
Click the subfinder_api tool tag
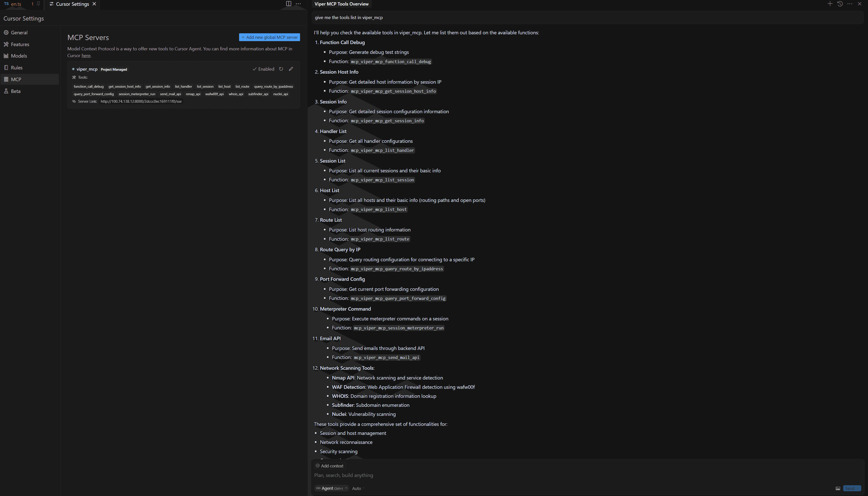click(x=258, y=94)
